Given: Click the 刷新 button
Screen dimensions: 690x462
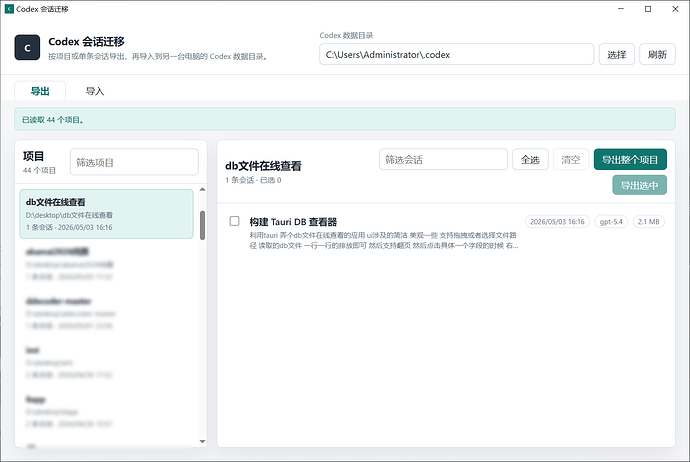Looking at the screenshot, I should click(657, 55).
